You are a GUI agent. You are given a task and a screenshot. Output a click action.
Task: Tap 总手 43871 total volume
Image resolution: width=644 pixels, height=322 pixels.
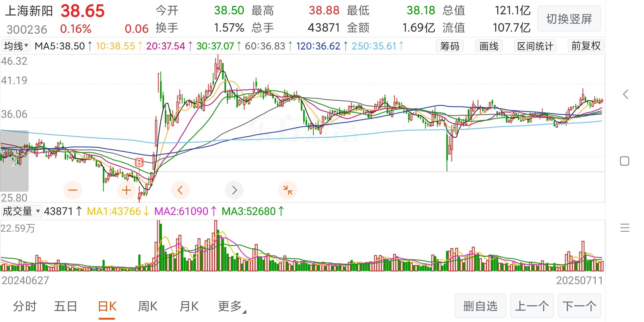pyautogui.click(x=324, y=28)
